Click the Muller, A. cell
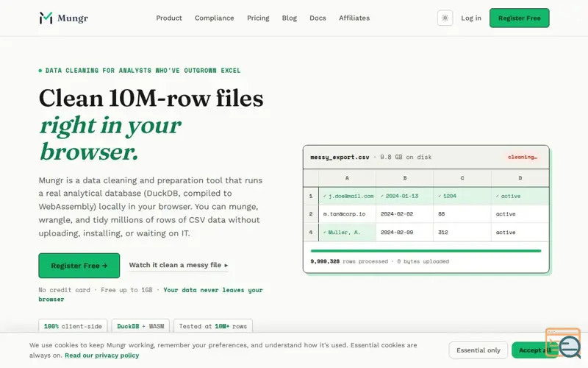This screenshot has height=368, width=588. pos(347,233)
